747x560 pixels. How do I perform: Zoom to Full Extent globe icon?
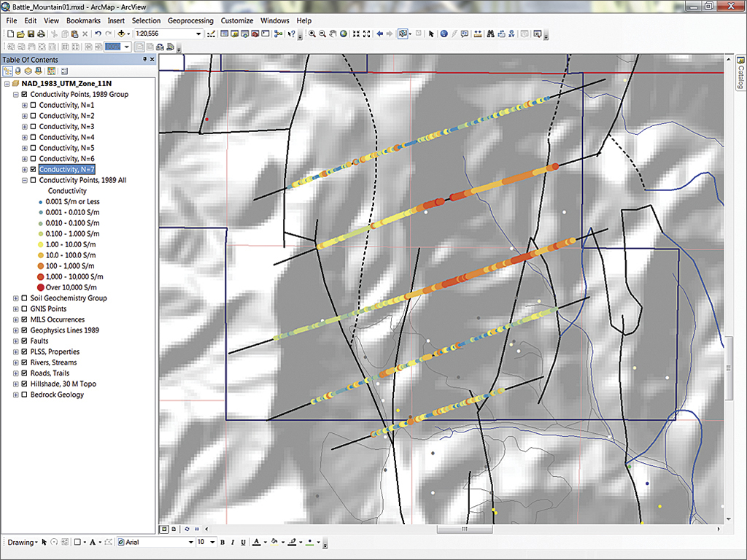pyautogui.click(x=344, y=34)
